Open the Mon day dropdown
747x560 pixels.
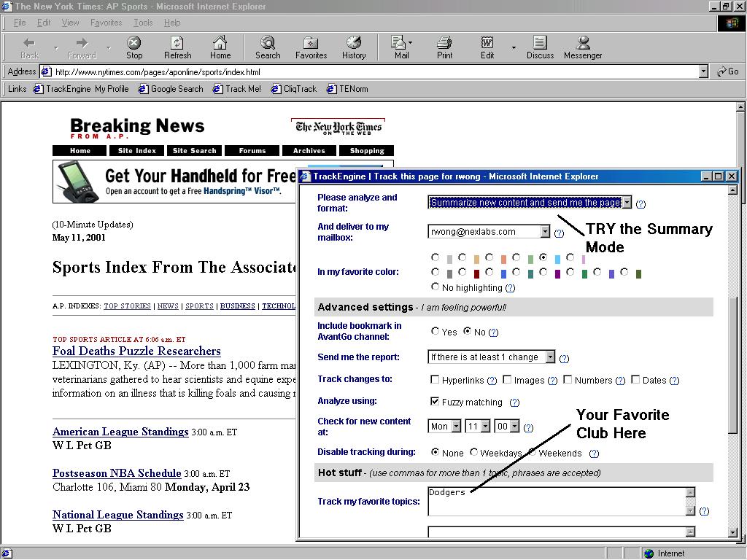click(457, 426)
